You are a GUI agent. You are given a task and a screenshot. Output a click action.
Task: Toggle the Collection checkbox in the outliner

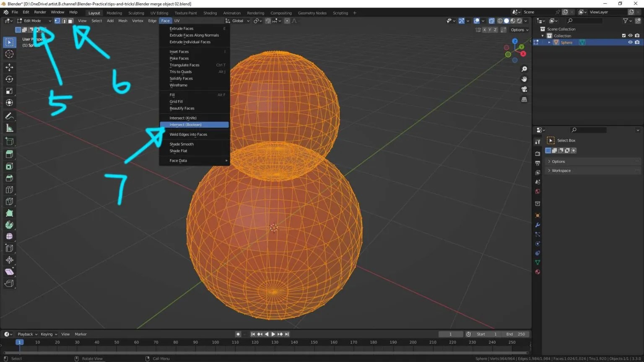(x=623, y=36)
